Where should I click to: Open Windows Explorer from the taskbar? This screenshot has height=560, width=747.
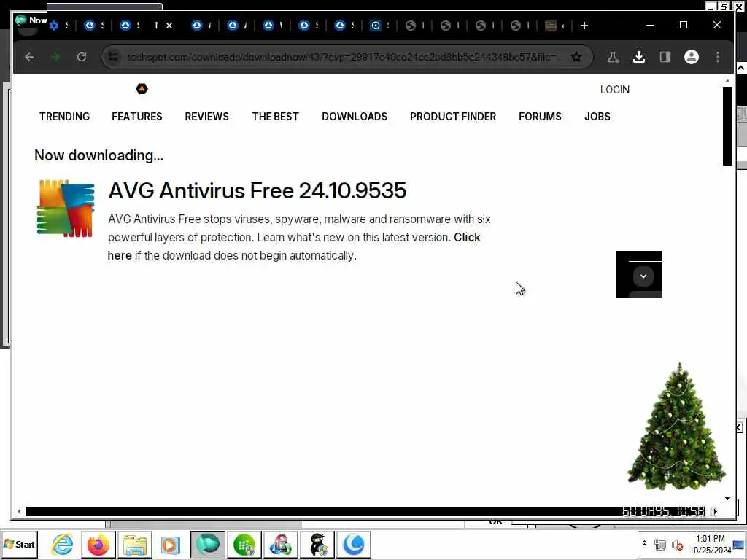click(x=135, y=544)
